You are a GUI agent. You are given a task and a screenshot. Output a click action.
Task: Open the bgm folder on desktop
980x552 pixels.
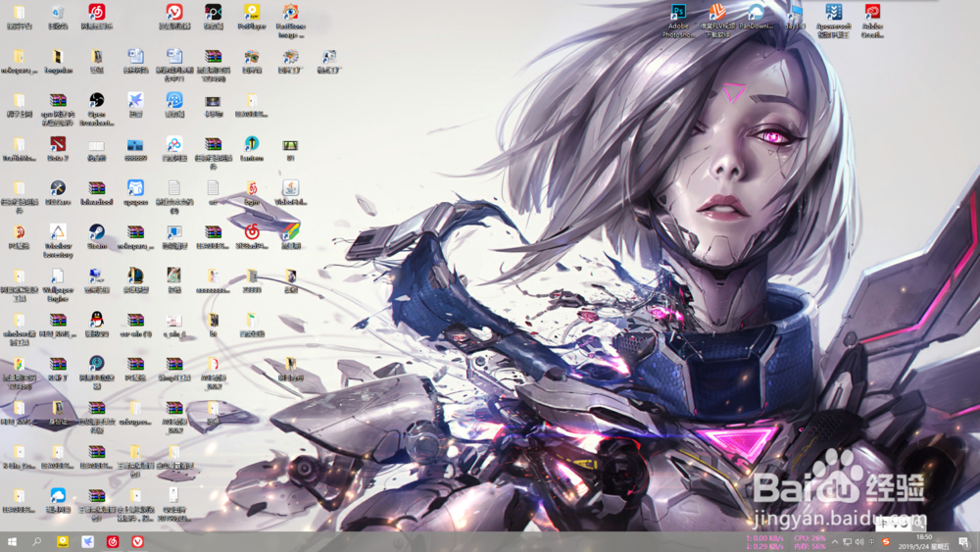(x=251, y=192)
